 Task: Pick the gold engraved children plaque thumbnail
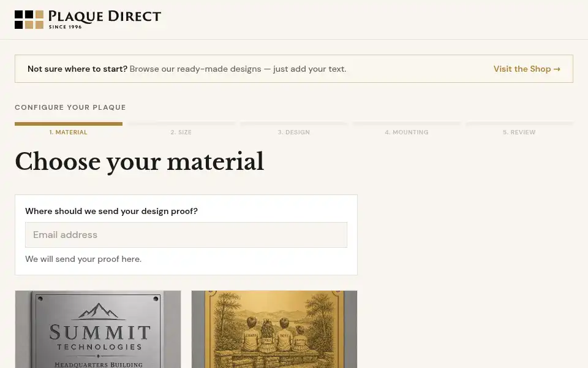click(x=274, y=329)
